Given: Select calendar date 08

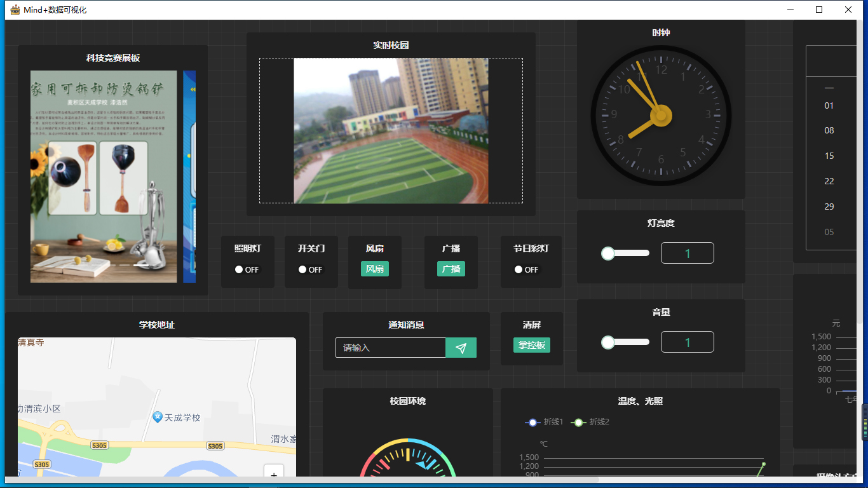Looking at the screenshot, I should pos(829,130).
